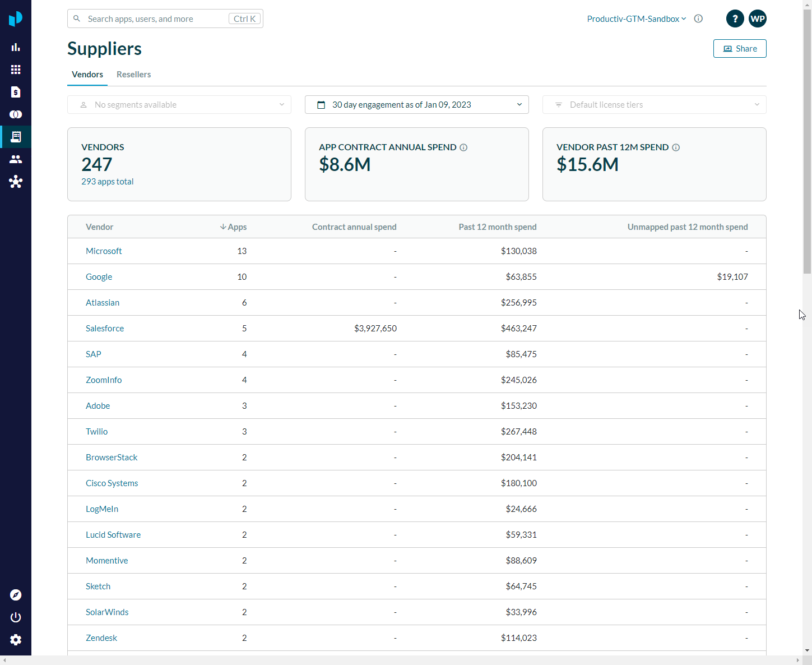Open the Salesforce vendor link

click(x=105, y=329)
